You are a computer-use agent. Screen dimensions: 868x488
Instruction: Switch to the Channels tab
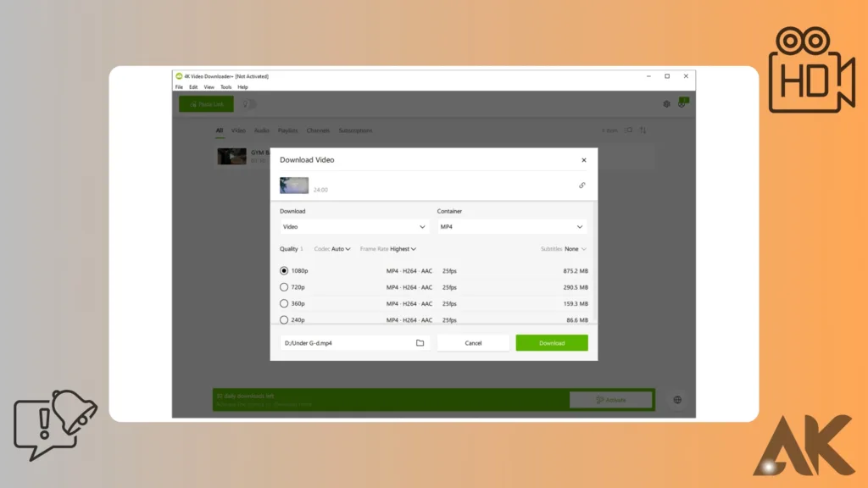point(319,130)
